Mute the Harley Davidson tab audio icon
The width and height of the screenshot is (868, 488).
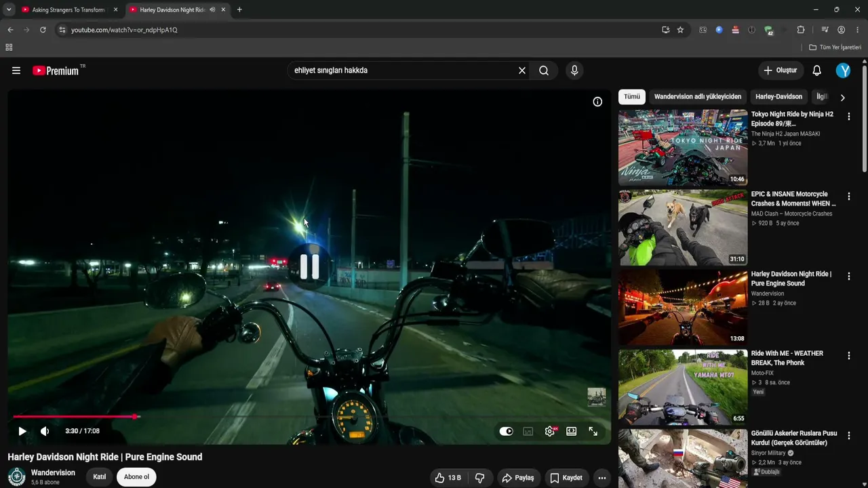pyautogui.click(x=212, y=9)
